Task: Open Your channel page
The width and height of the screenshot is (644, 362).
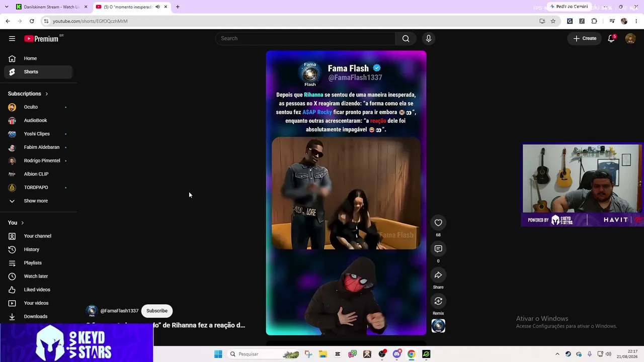Action: point(38,236)
